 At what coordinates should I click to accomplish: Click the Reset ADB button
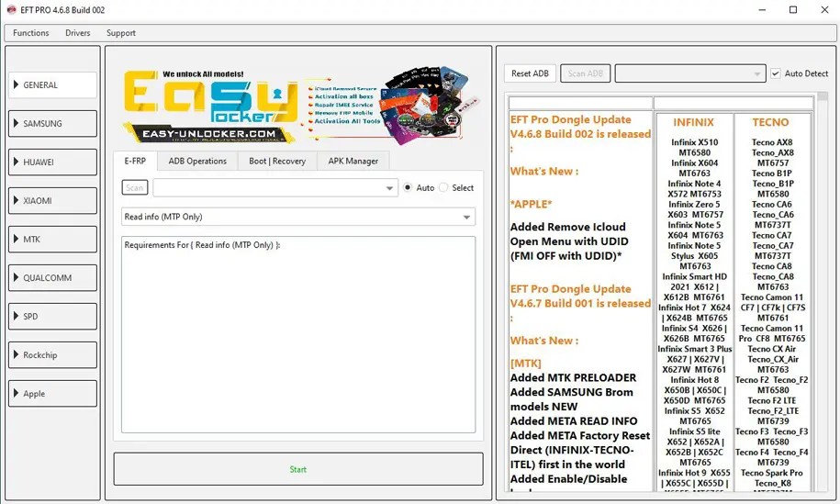pyautogui.click(x=530, y=73)
